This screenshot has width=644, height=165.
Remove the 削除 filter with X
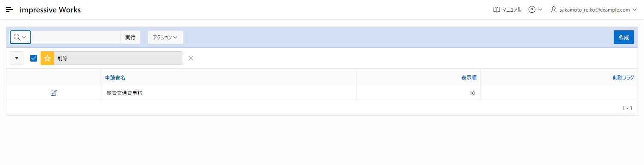[x=191, y=58]
